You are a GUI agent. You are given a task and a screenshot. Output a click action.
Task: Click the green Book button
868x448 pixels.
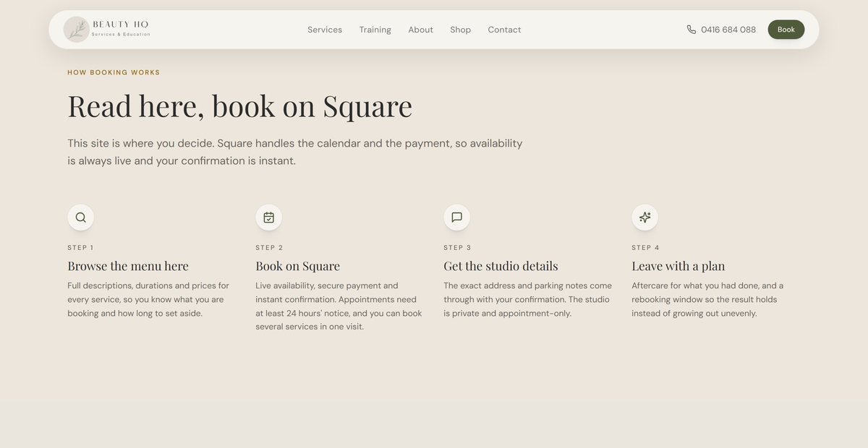click(786, 30)
